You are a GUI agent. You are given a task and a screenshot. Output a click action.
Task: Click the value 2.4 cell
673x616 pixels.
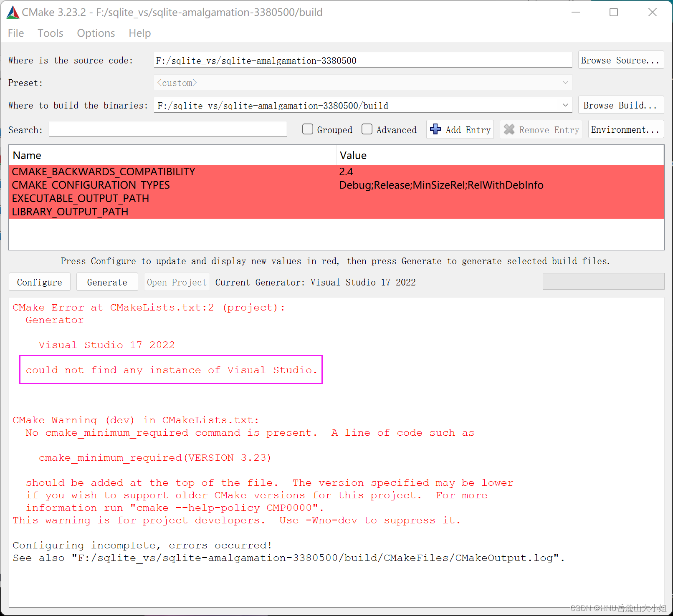[500, 172]
